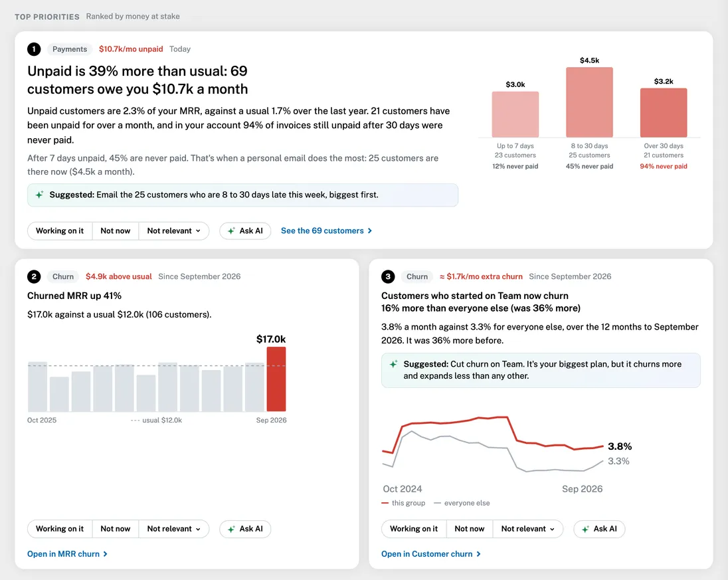Pick Not now on the Team churn card
Viewport: 728px width, 580px height.
tap(470, 529)
